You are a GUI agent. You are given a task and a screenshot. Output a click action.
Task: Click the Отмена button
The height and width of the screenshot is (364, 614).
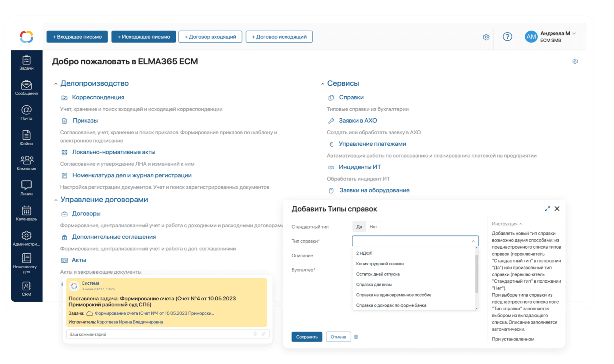coord(338,337)
